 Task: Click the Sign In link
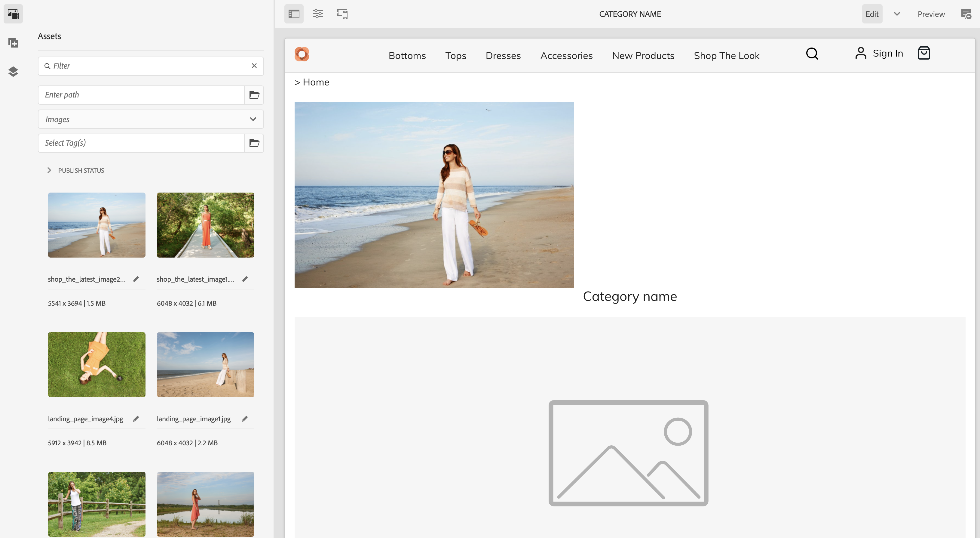coord(887,53)
